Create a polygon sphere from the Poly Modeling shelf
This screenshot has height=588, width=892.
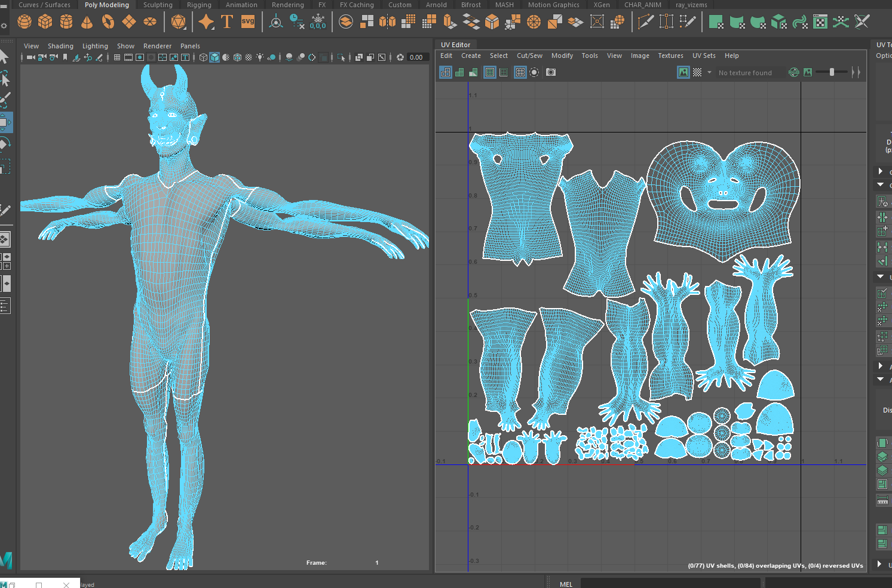coord(24,21)
